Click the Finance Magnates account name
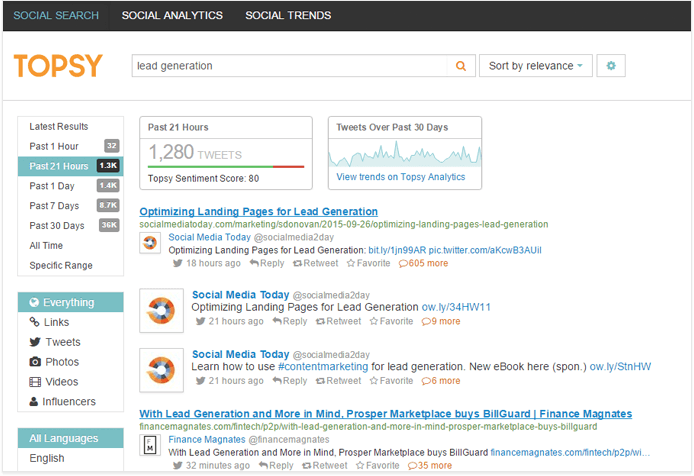Viewport: 694px width, 476px height. click(207, 440)
